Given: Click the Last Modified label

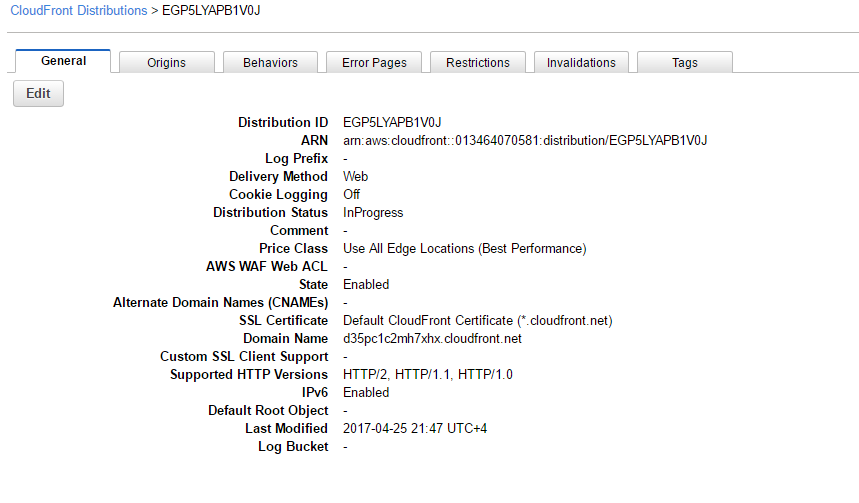Looking at the screenshot, I should click(x=287, y=428).
